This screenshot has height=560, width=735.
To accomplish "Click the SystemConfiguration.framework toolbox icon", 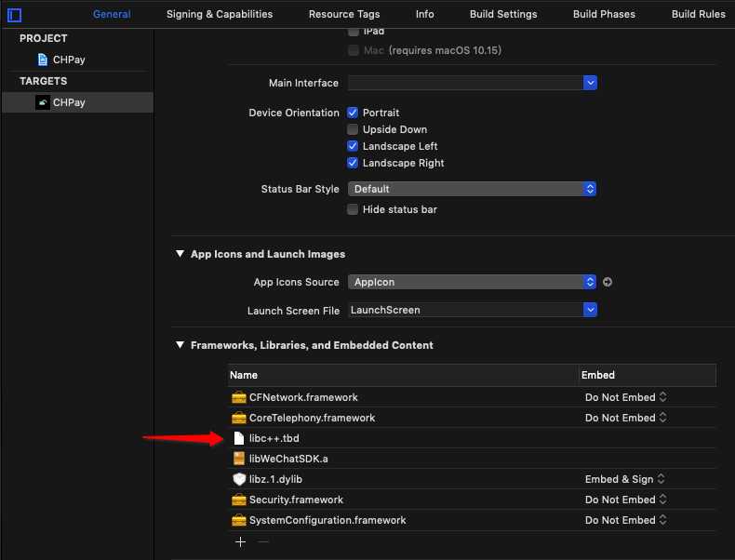I will point(238,520).
